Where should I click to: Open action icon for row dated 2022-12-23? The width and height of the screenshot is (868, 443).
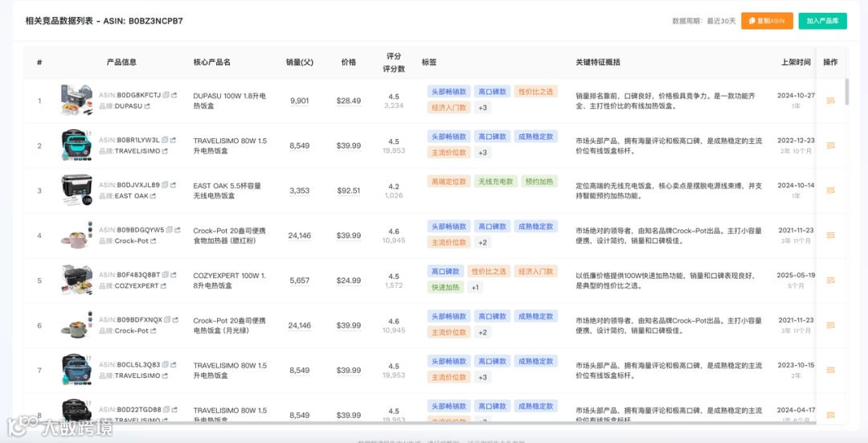point(830,146)
